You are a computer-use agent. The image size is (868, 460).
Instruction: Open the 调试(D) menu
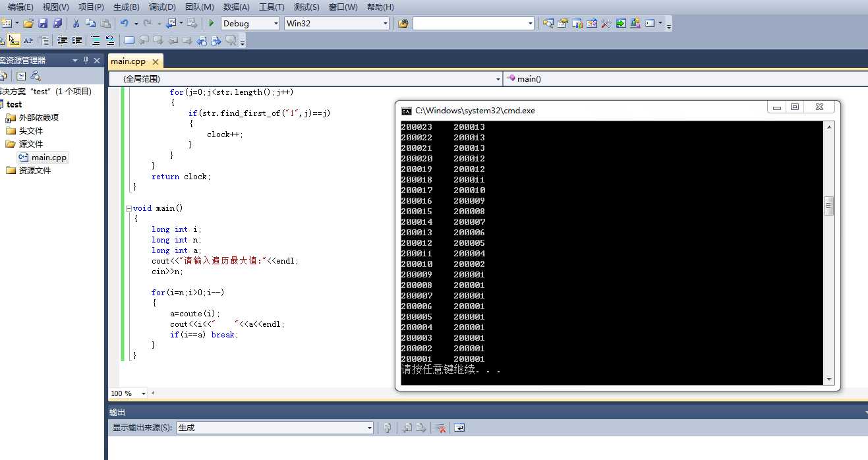point(162,7)
